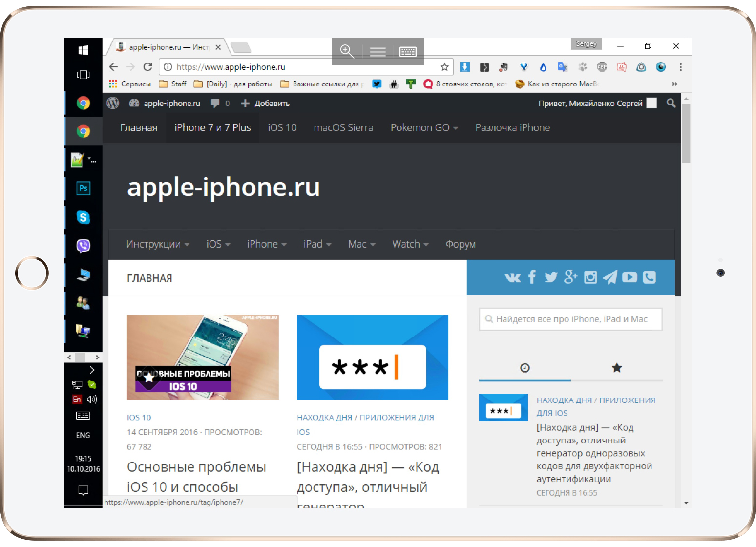Click the zoom magnifier in remote overlay
756x547 pixels.
coord(347,51)
